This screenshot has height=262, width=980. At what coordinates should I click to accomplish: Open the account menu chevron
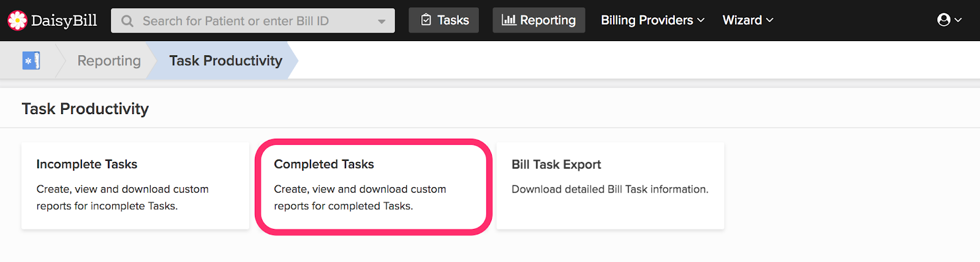pyautogui.click(x=958, y=20)
